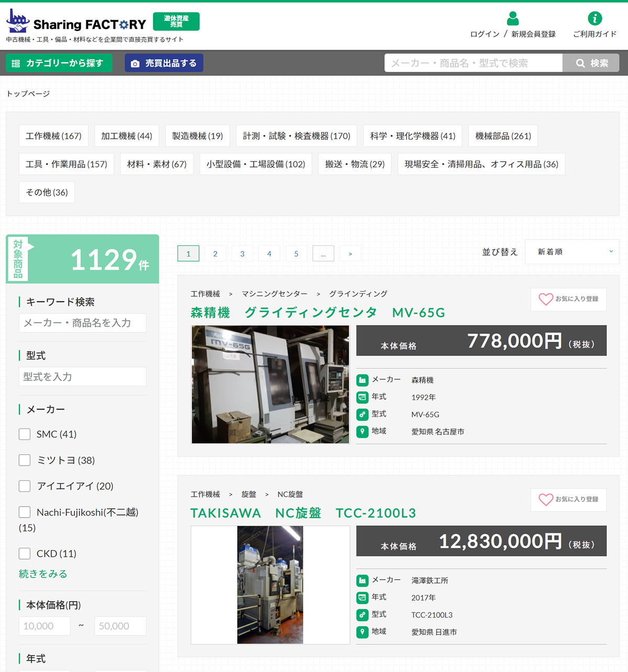Click the pagination ellipsis button

(323, 254)
